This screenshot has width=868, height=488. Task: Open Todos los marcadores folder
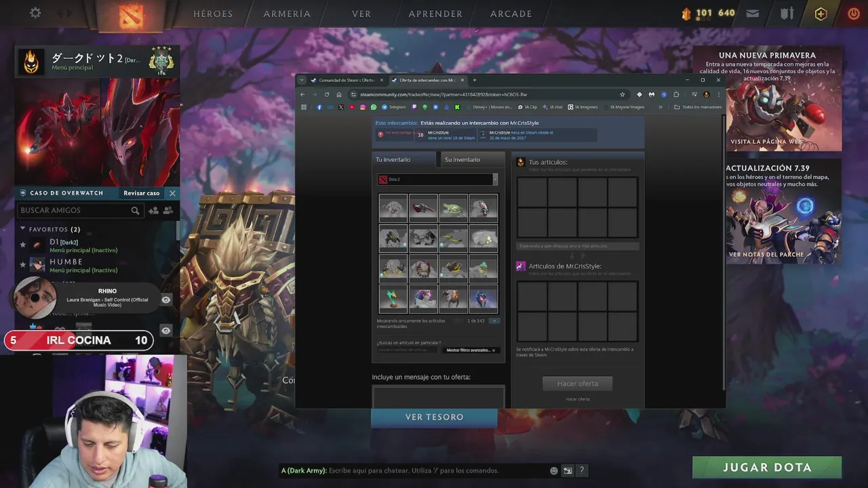coord(698,107)
